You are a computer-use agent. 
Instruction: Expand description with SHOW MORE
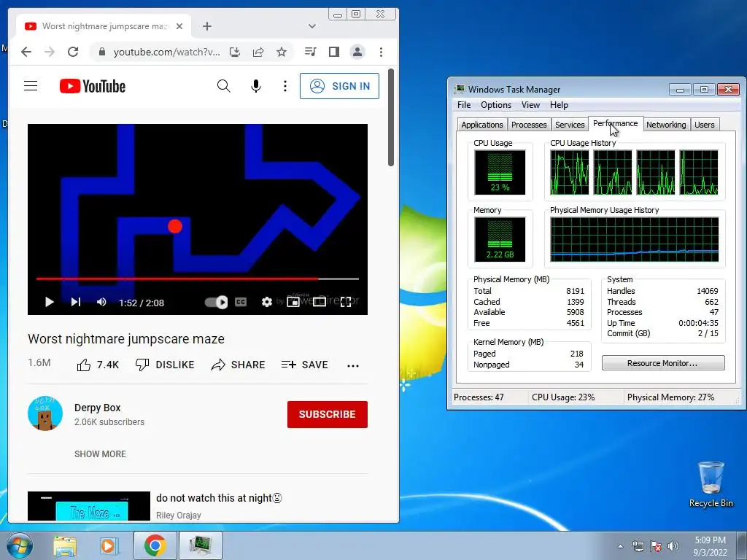click(100, 454)
